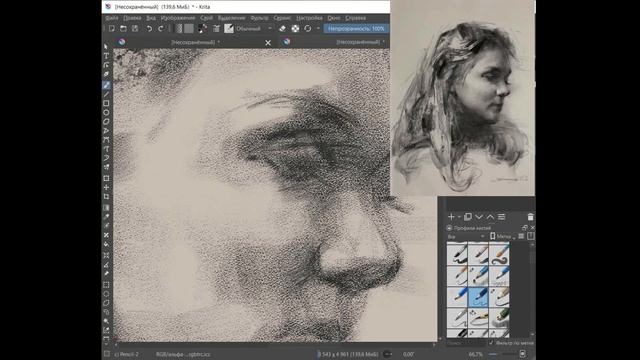Close the brush presets docker
The image size is (640, 360).
(532, 228)
